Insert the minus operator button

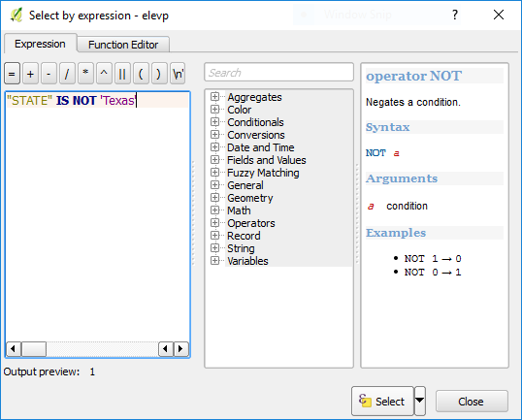click(x=49, y=74)
